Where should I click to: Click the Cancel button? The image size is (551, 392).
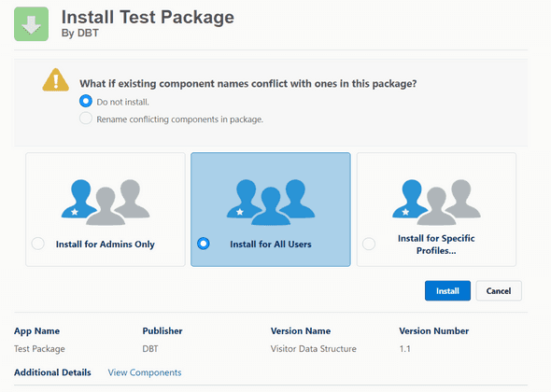499,290
